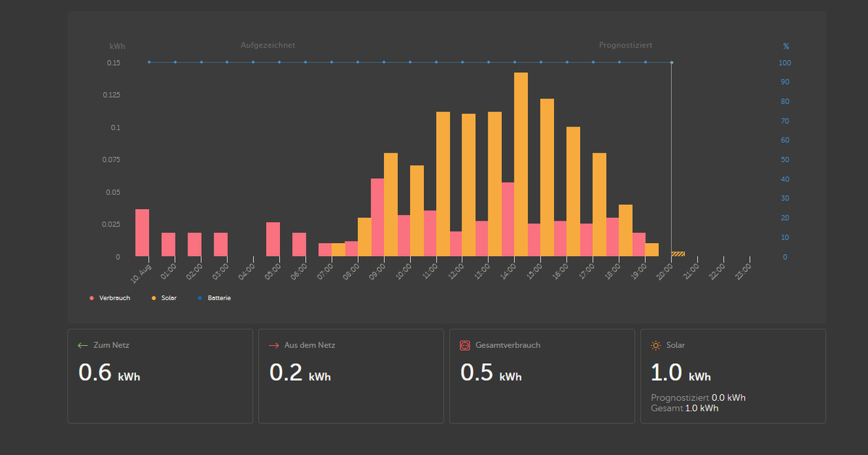Click the Gesamt 1.0 kWh line
Viewport: 868px width, 455px height.
click(685, 409)
